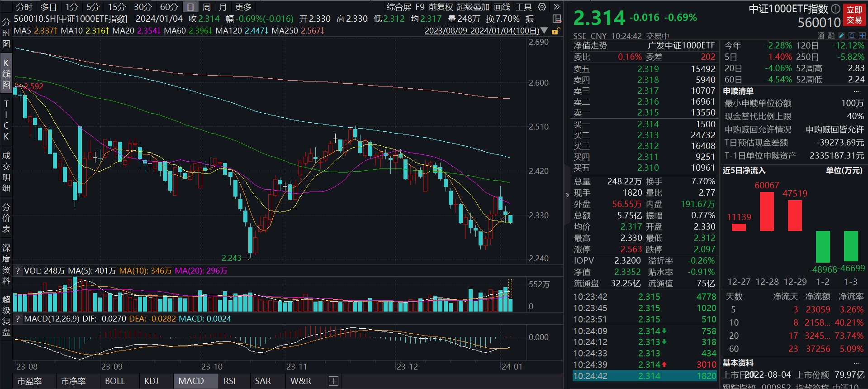The height and width of the screenshot is (389, 868).
Task: Click the MA5 2.337 indicator label
Action: (x=36, y=31)
